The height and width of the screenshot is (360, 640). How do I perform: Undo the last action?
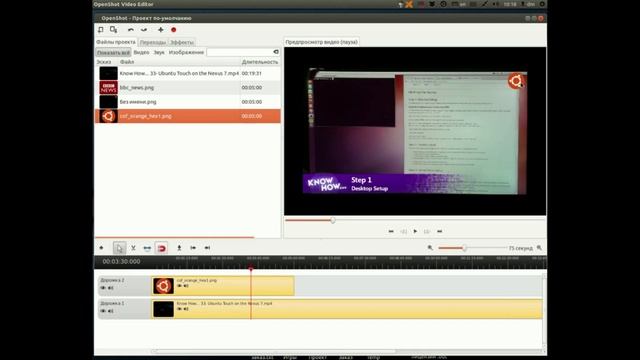tap(131, 30)
